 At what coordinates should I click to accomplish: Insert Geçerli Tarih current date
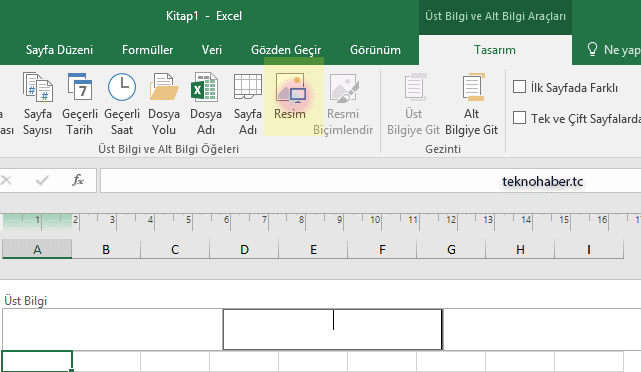point(80,104)
